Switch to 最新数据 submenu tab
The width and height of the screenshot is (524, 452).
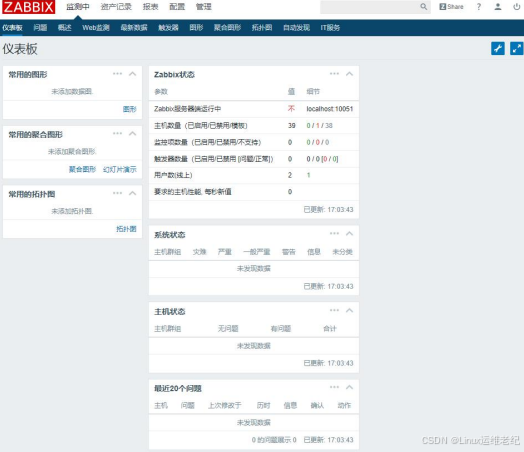[134, 28]
